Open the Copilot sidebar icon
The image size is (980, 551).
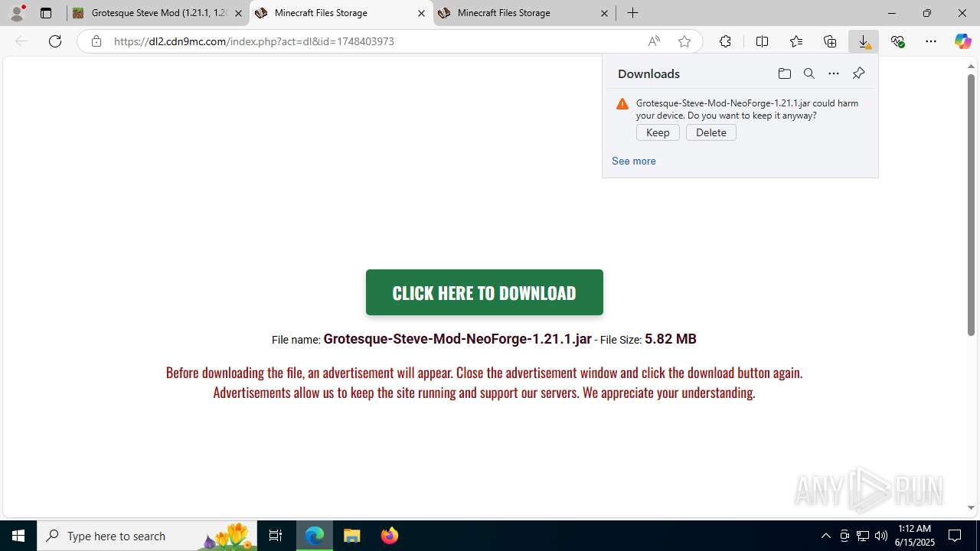click(962, 41)
